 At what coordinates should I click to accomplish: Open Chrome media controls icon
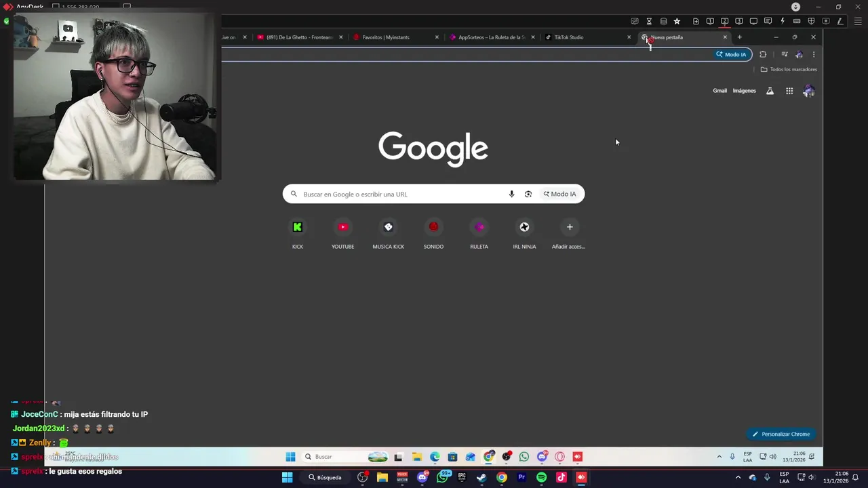785,54
